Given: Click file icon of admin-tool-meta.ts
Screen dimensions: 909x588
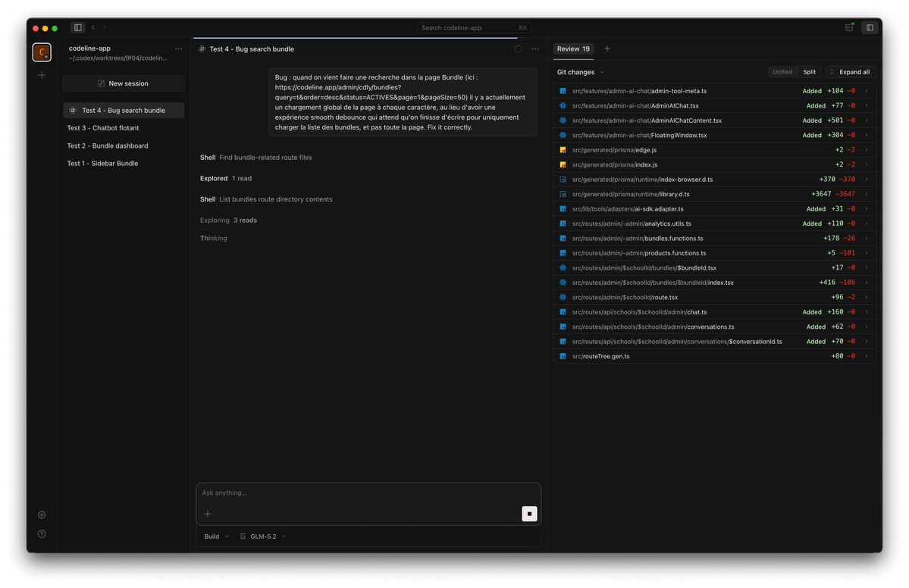Looking at the screenshot, I should tap(563, 91).
